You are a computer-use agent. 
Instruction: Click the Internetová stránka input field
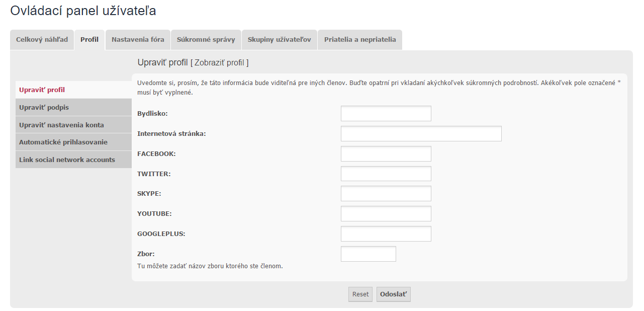coord(421,134)
